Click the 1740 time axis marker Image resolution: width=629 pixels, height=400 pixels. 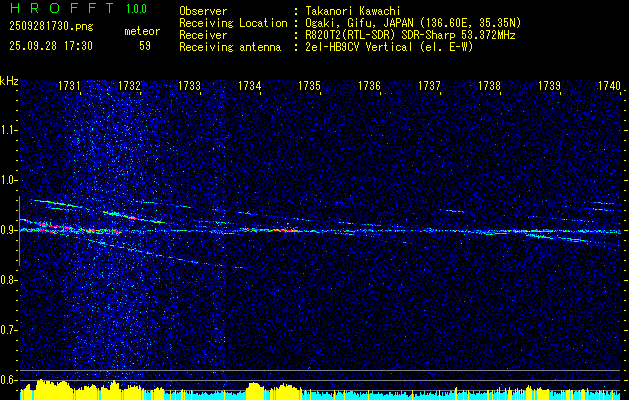coord(609,85)
